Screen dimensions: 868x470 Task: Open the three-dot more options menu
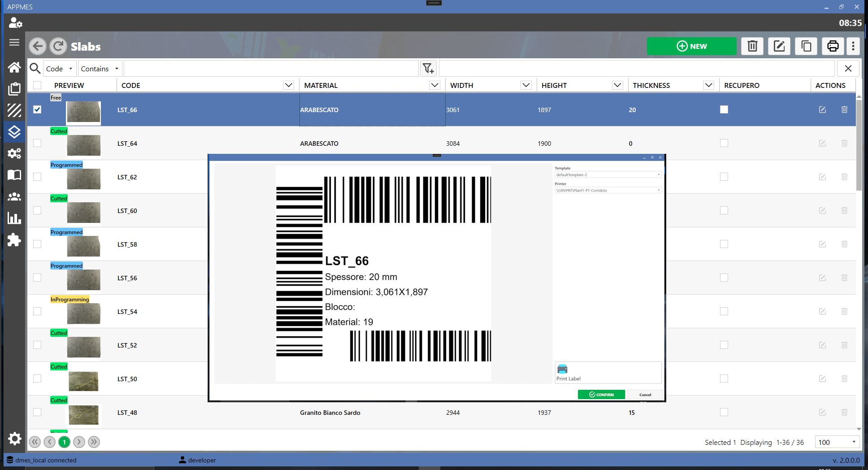pos(853,46)
